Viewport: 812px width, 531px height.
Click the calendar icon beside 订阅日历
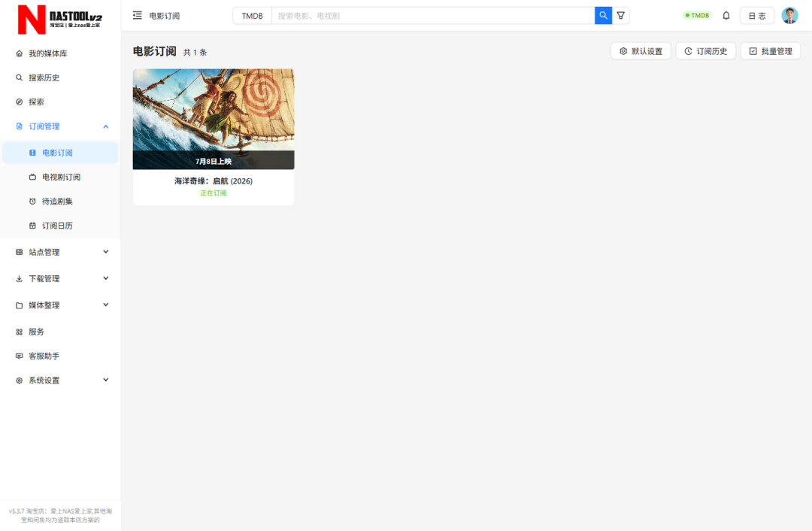pyautogui.click(x=32, y=226)
